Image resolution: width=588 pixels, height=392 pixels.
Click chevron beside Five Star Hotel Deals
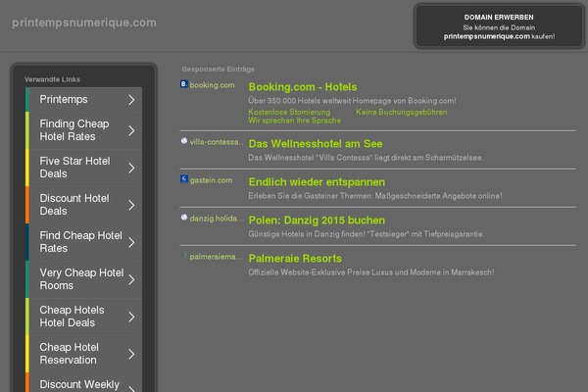pos(131,168)
